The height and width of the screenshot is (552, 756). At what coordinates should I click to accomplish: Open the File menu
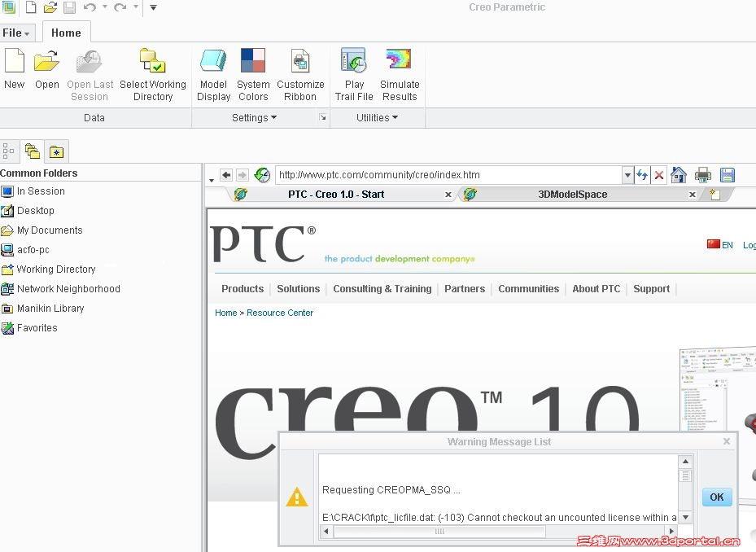coord(16,33)
